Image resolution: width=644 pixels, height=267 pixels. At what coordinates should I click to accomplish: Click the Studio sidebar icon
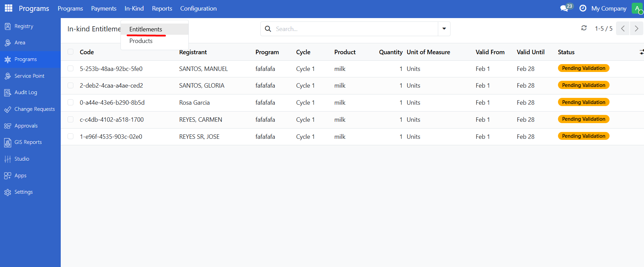(x=8, y=159)
